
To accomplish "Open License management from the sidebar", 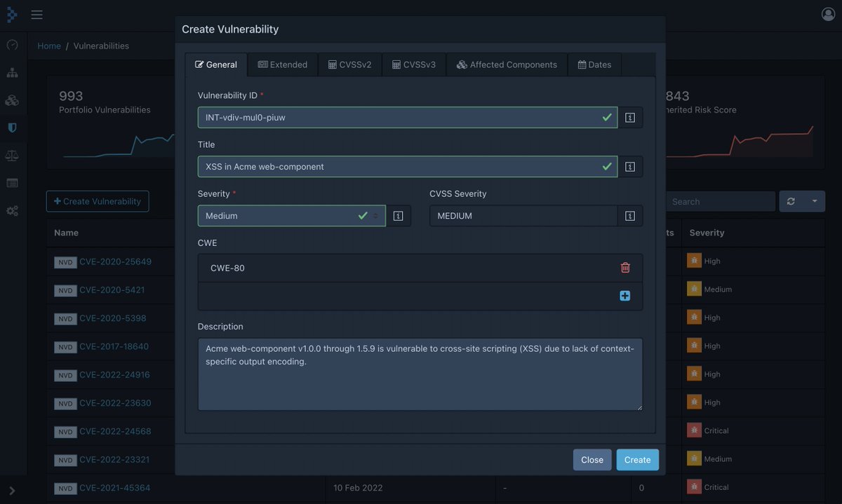I will pyautogui.click(x=11, y=155).
